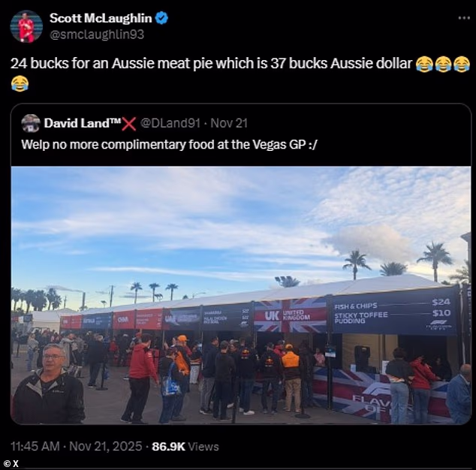Click the blue verified badge
476x470 pixels.
[x=161, y=18]
